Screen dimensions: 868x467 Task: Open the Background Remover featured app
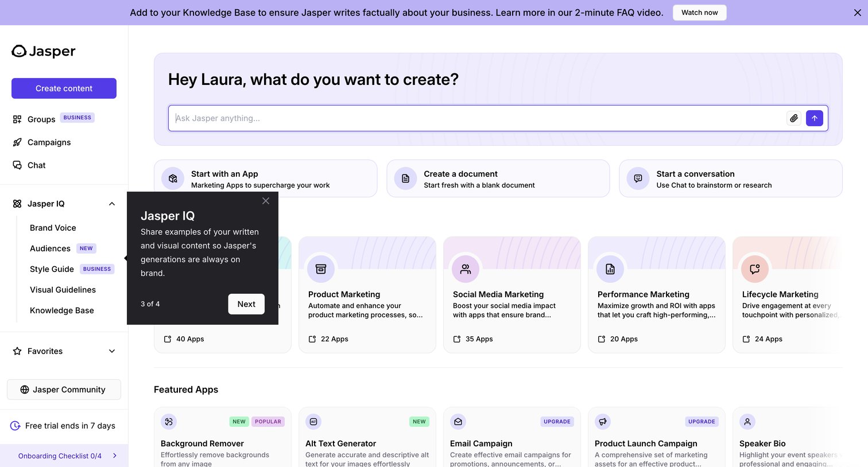click(x=223, y=437)
